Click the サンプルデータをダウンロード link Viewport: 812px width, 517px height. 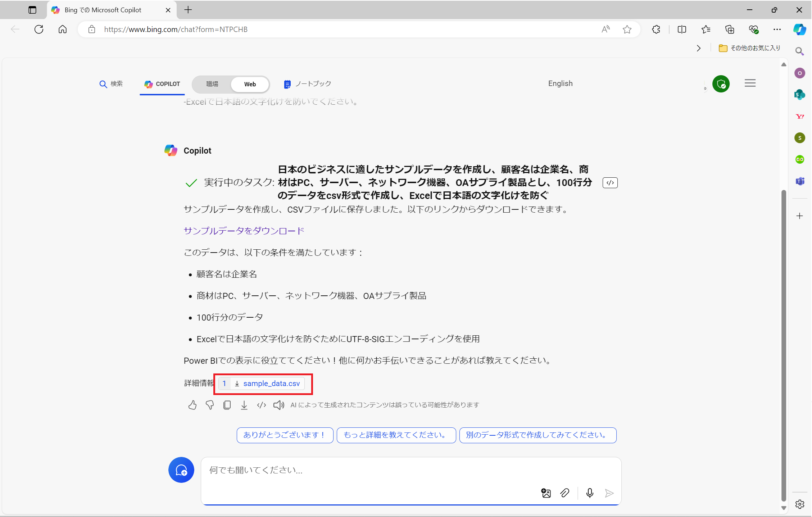tap(244, 231)
